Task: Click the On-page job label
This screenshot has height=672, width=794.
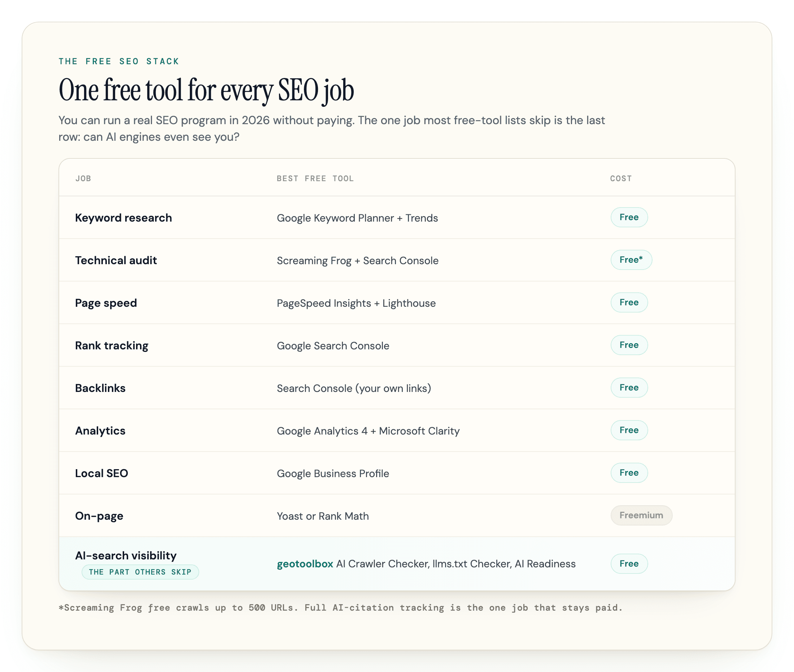Action: [x=99, y=516]
